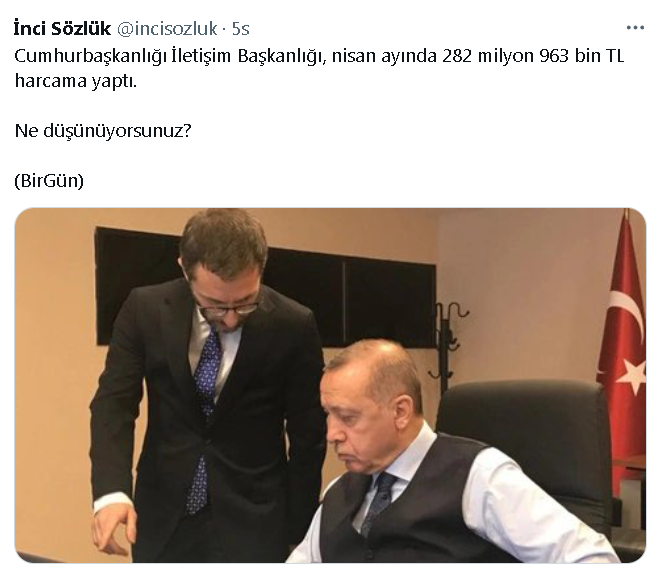Open the three-dot more options menu
The width and height of the screenshot is (661, 579).
[635, 28]
